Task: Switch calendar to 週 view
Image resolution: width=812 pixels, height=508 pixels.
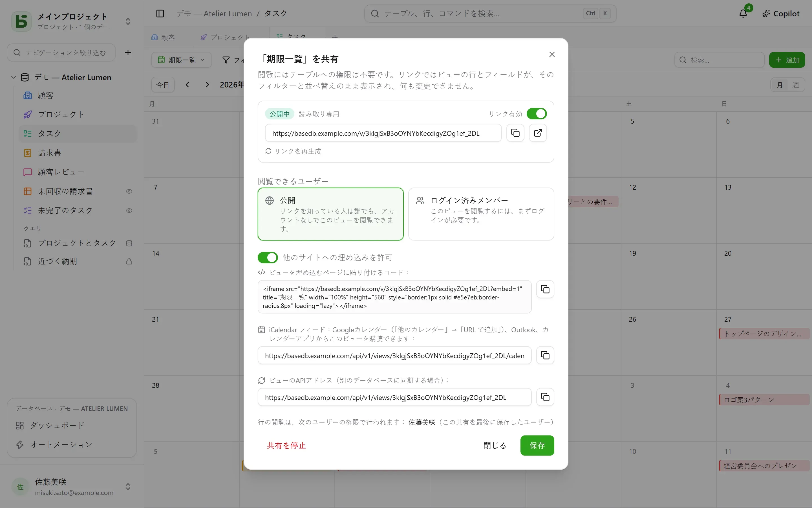Action: click(796, 85)
